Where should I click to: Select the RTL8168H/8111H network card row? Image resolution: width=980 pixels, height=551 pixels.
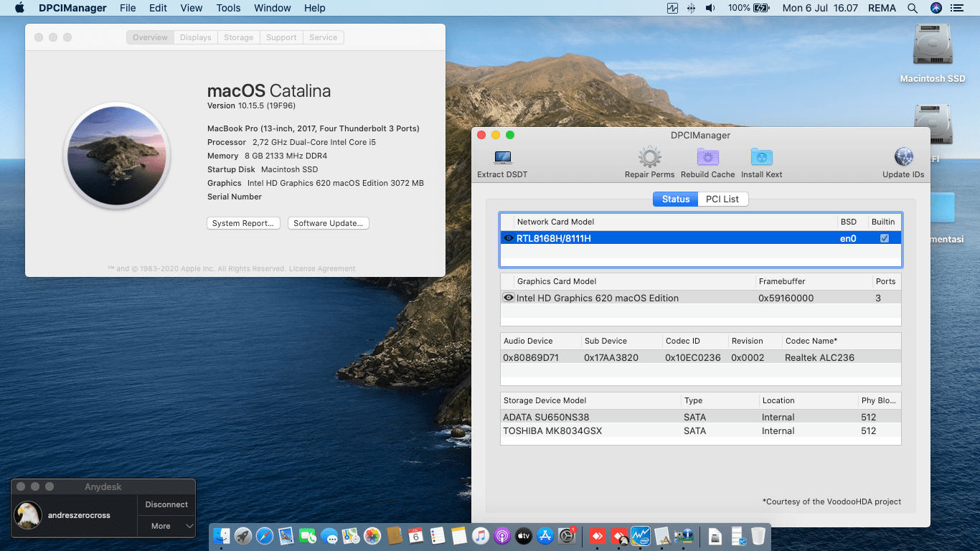click(x=701, y=238)
